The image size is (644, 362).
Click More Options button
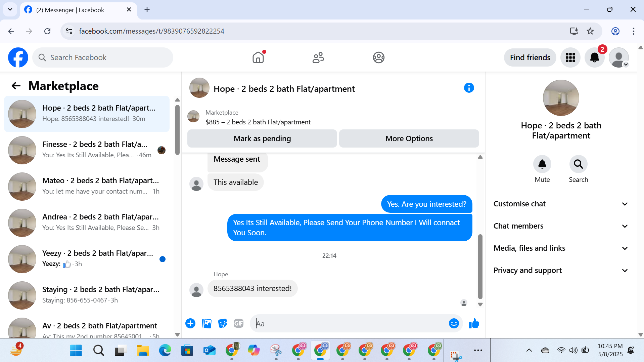point(409,138)
